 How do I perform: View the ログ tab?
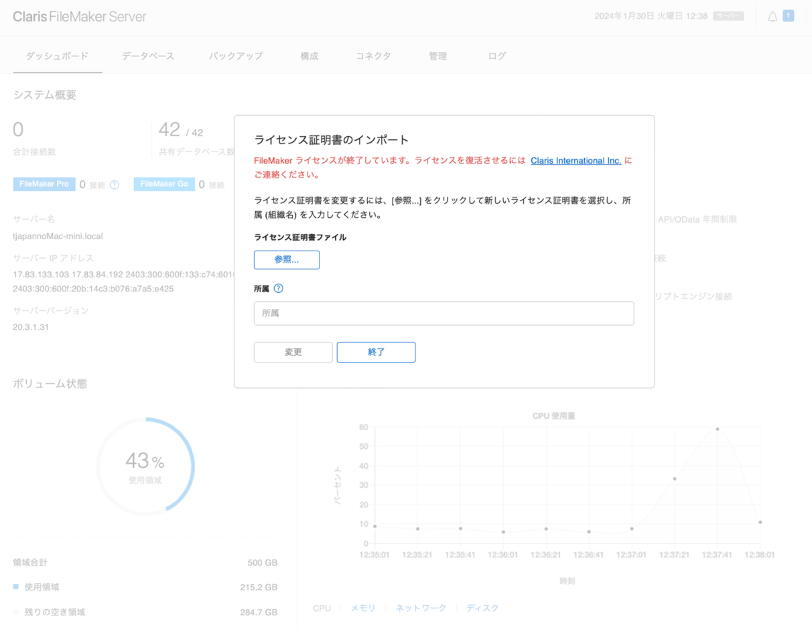[x=497, y=56]
